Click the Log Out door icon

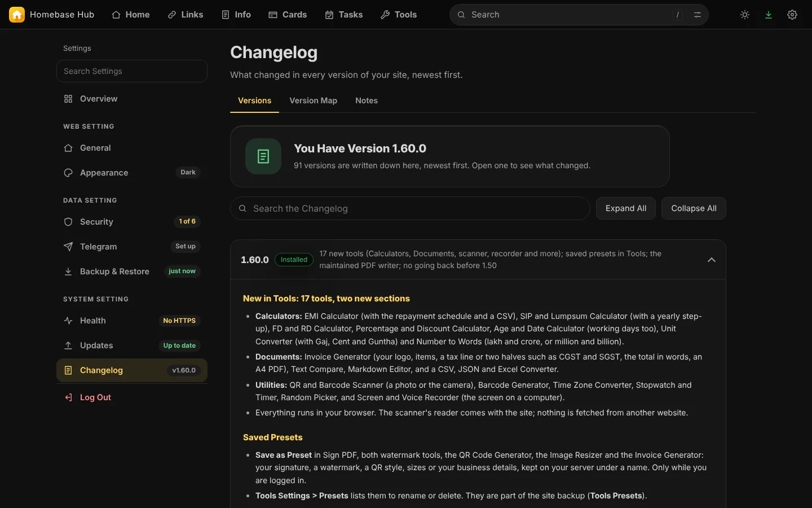(68, 397)
